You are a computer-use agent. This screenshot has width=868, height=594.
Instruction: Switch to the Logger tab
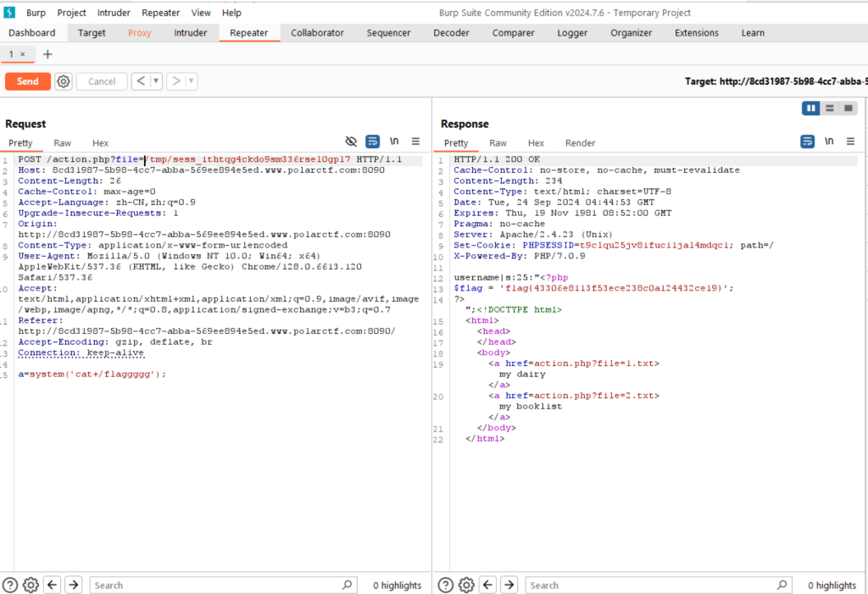(572, 33)
